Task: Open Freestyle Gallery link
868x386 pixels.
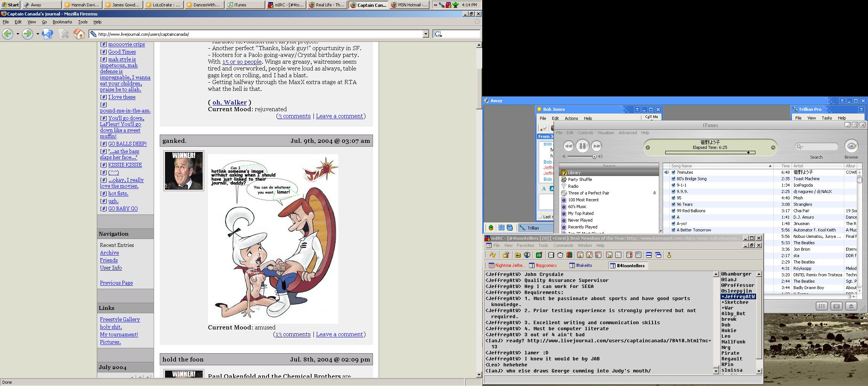Action: (120, 319)
